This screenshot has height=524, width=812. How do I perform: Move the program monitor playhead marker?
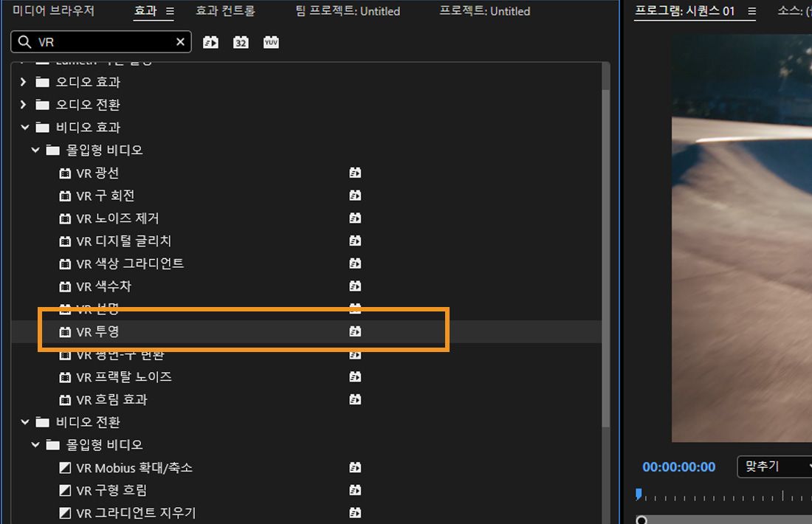tap(638, 493)
